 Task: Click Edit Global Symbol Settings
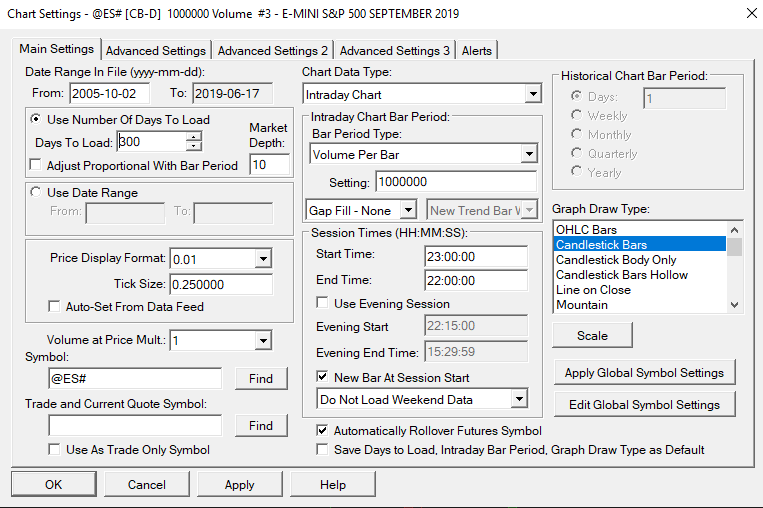(644, 404)
